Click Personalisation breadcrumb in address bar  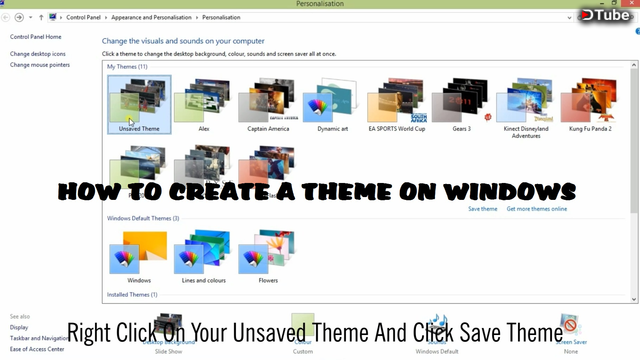[221, 18]
